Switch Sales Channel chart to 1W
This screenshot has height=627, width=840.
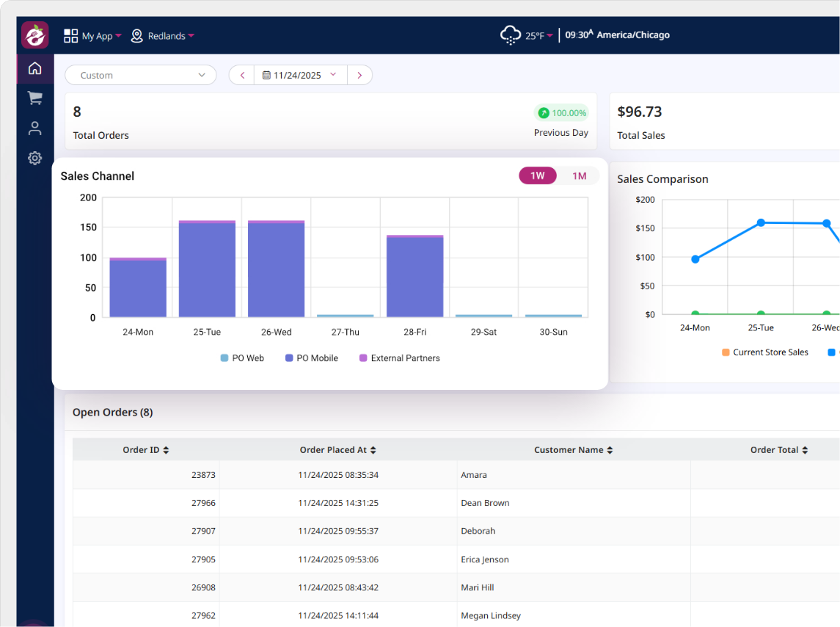coord(538,175)
